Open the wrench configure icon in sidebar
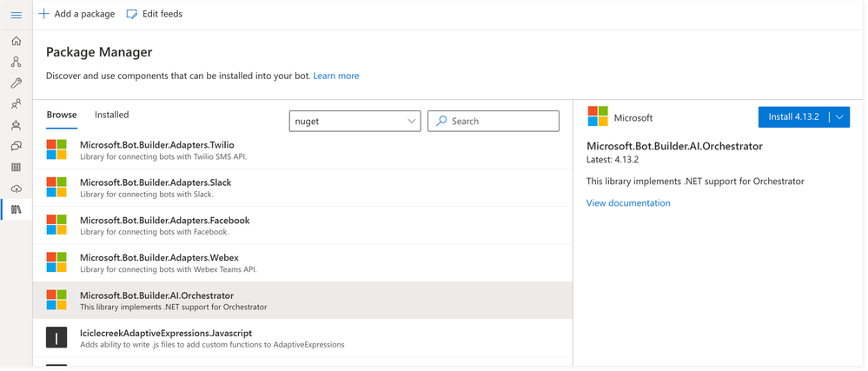 (x=16, y=83)
